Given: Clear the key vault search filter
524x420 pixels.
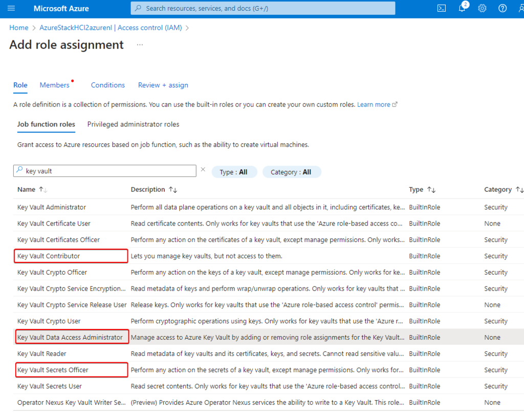Looking at the screenshot, I should pos(203,170).
